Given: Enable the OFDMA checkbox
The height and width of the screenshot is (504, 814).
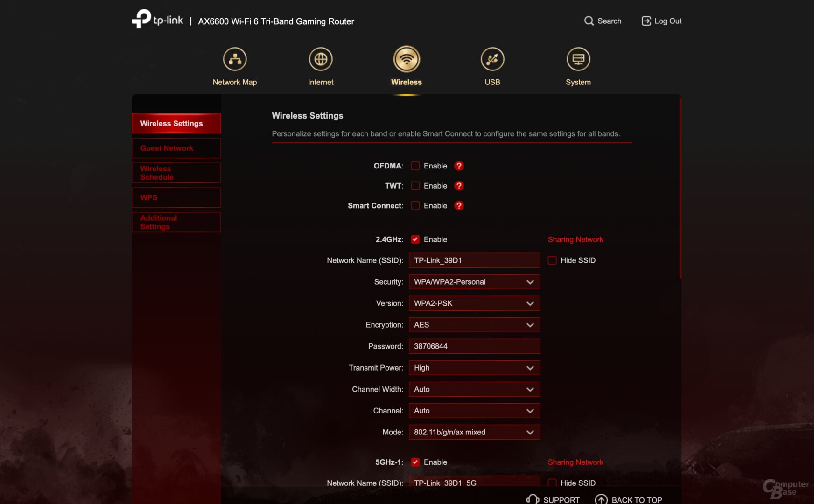Looking at the screenshot, I should click(415, 166).
